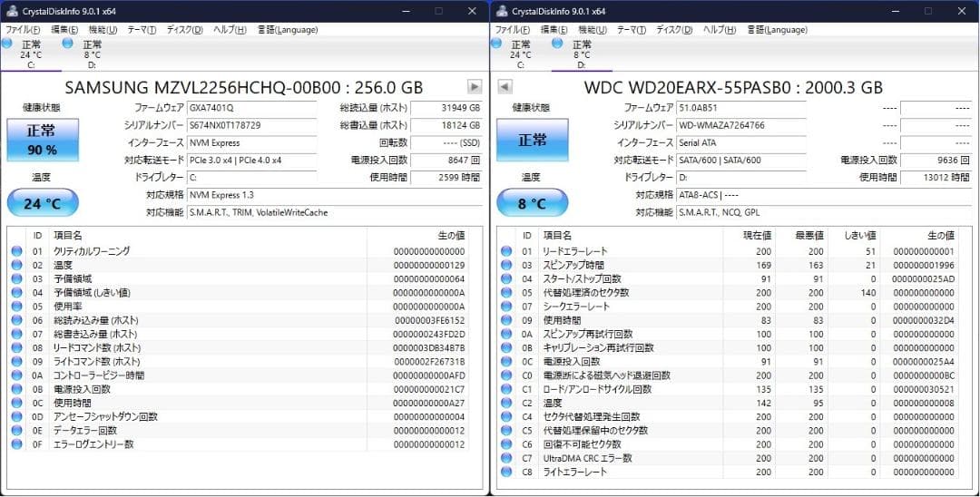Click the 24 °C temperature button
The image size is (980, 497).
(x=43, y=203)
